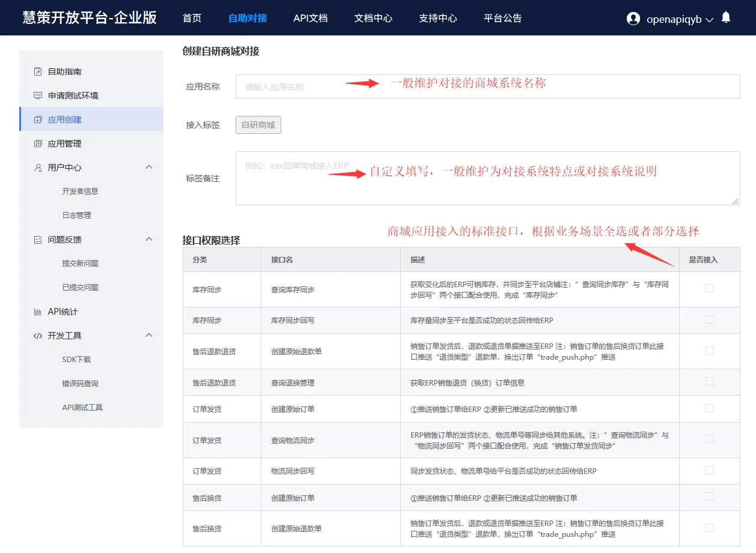Open 平台公告 in top navigation
This screenshot has height=553, width=756.
(502, 18)
